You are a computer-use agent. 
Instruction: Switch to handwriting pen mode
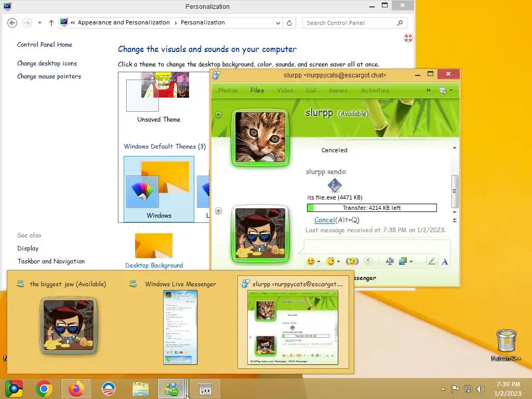pyautogui.click(x=432, y=261)
